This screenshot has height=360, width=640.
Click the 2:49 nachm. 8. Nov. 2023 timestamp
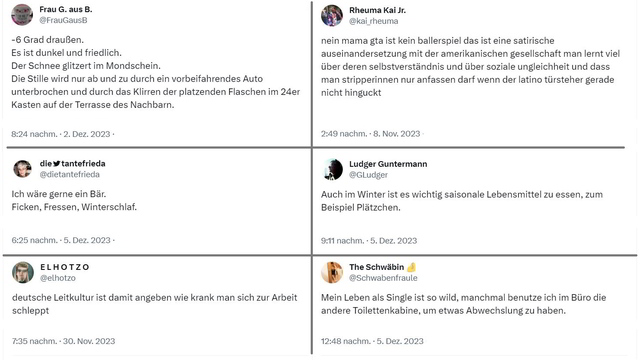coord(370,133)
